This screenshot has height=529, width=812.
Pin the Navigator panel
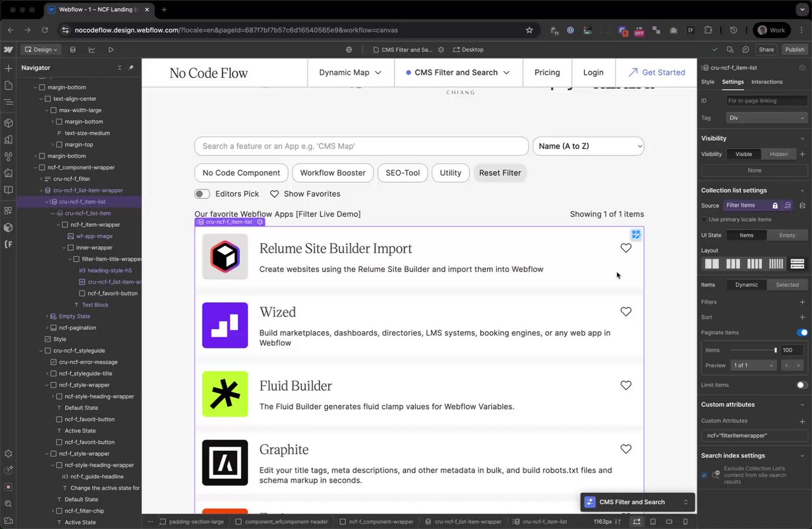tap(131, 68)
